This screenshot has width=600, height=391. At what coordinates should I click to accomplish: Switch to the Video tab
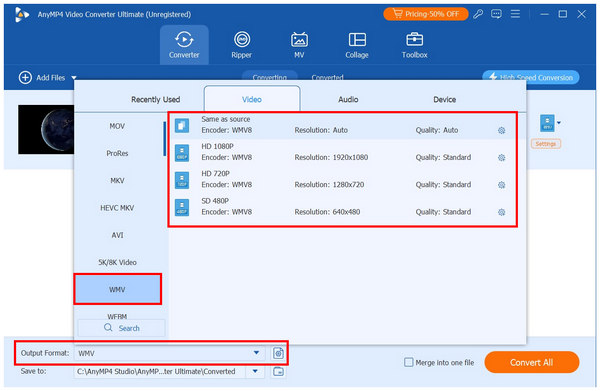pos(252,99)
